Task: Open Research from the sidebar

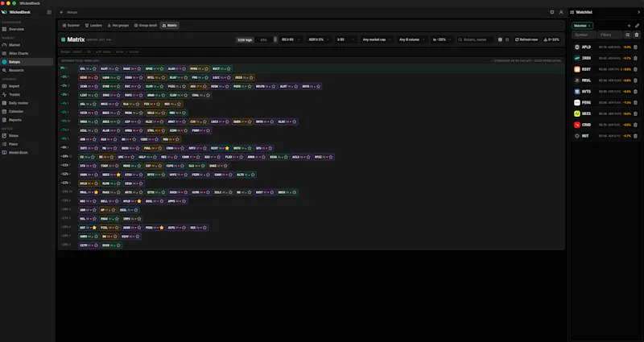Action: click(x=27, y=70)
